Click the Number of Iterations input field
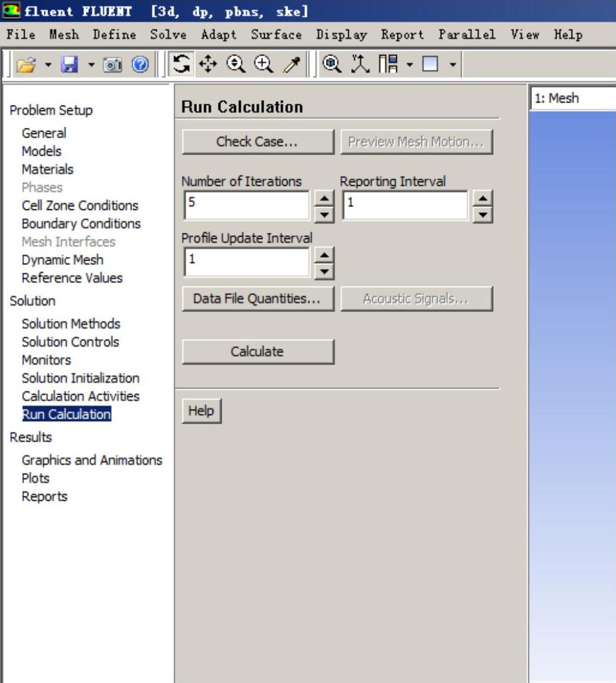Image resolution: width=616 pixels, height=683 pixels. [247, 206]
